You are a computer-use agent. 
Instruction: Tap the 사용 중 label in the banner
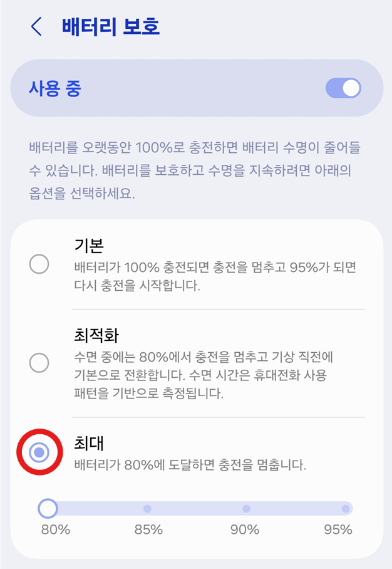pos(53,89)
